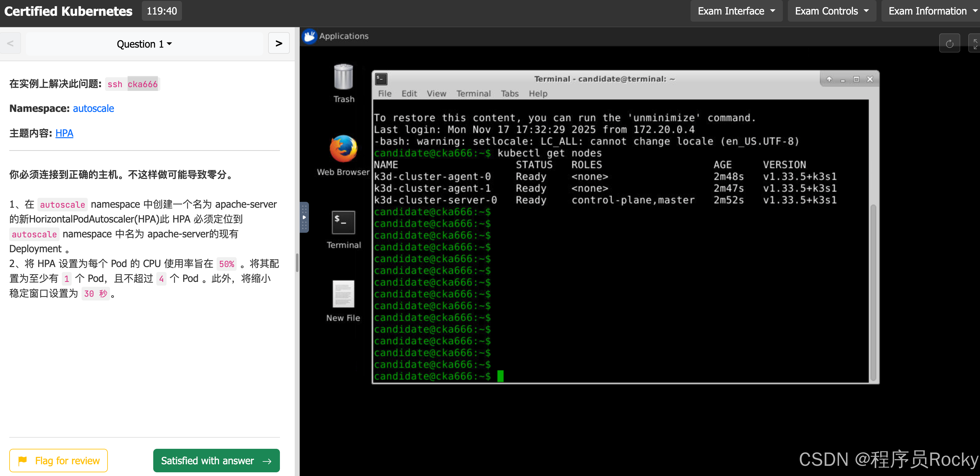
Task: Open the Trash desktop icon
Action: tap(343, 77)
